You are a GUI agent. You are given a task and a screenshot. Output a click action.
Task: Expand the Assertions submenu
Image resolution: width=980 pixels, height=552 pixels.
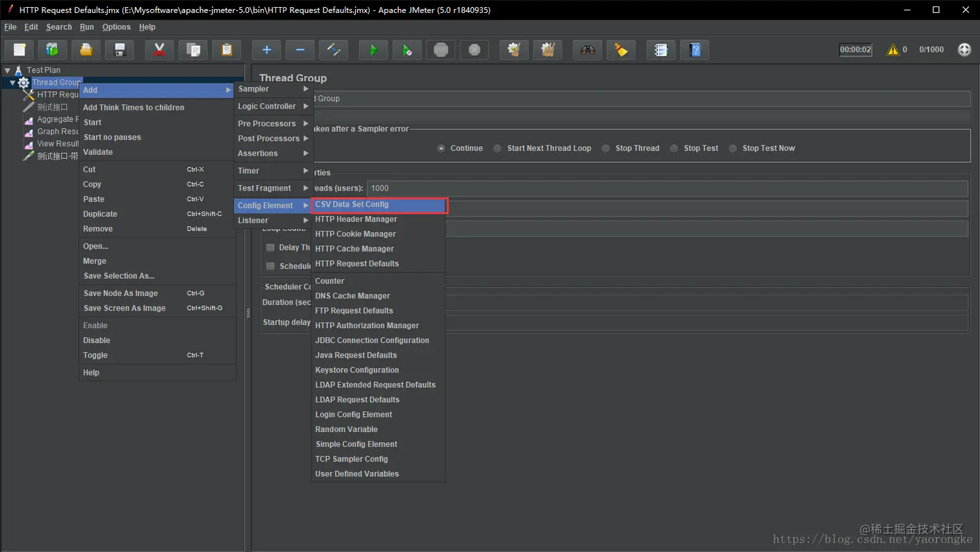[273, 154]
